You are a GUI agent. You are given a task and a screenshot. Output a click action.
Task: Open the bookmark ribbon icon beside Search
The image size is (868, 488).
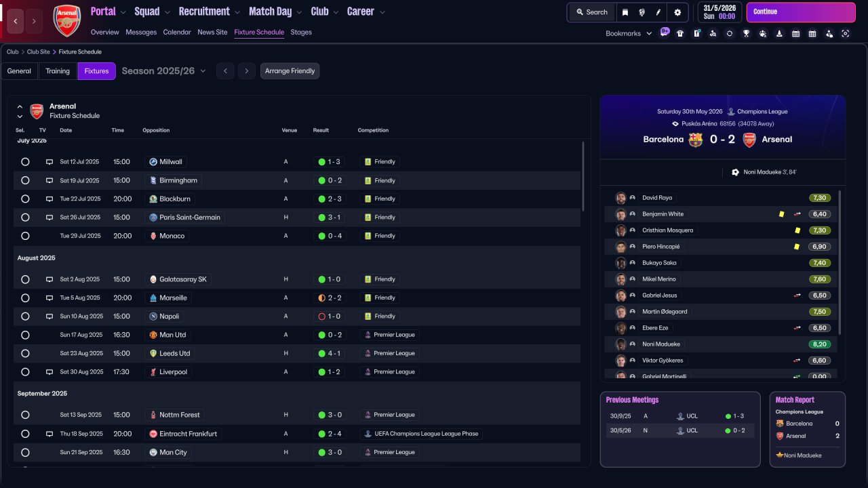625,12
